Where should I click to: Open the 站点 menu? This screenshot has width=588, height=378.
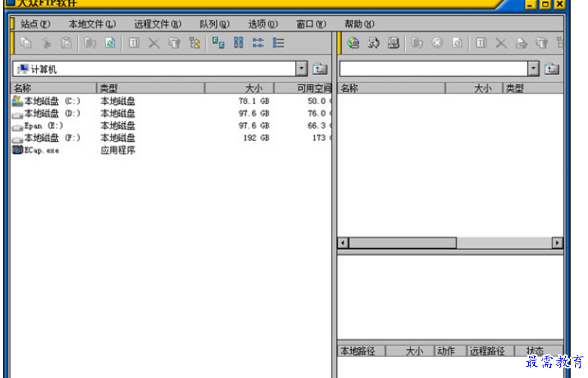pyautogui.click(x=35, y=24)
